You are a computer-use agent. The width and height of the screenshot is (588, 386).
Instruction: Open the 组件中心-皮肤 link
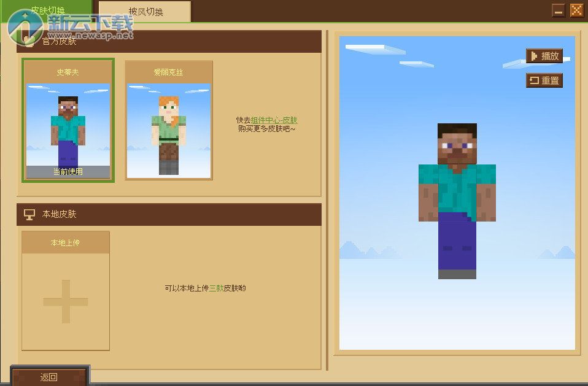pyautogui.click(x=274, y=120)
